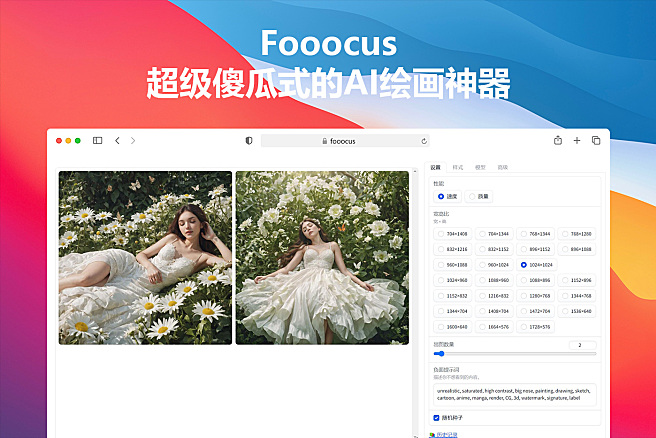Open the woman in ruffled gown image
Image resolution: width=656 pixels, height=438 pixels.
pyautogui.click(x=322, y=258)
